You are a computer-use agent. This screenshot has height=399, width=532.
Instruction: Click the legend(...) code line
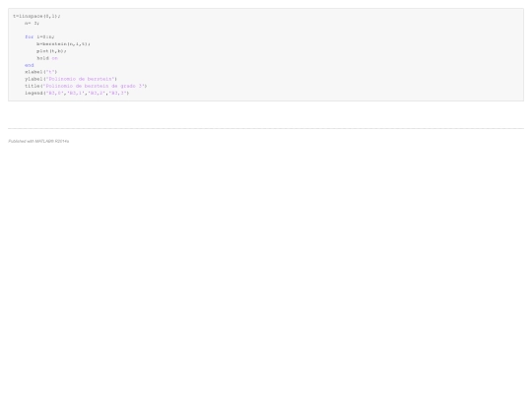click(77, 93)
